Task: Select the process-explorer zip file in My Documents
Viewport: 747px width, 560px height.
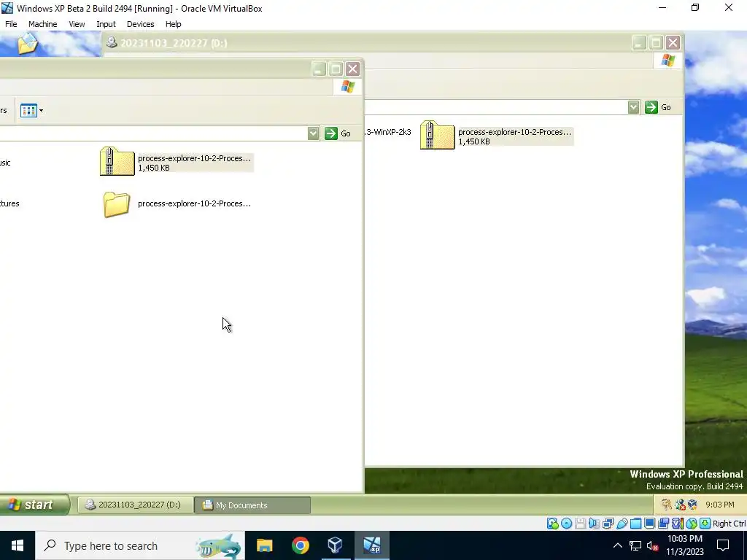Action: tap(177, 162)
